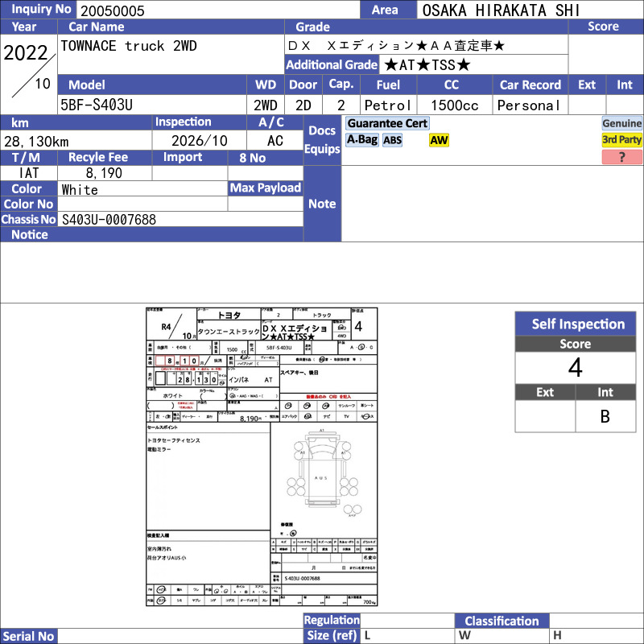Select the ABS equipment badge

pos(392,140)
